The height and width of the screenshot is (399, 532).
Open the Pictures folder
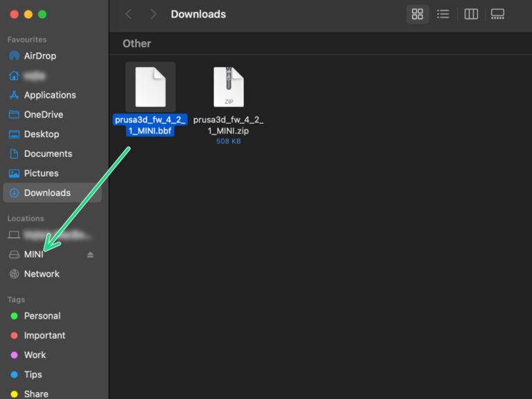pos(41,173)
